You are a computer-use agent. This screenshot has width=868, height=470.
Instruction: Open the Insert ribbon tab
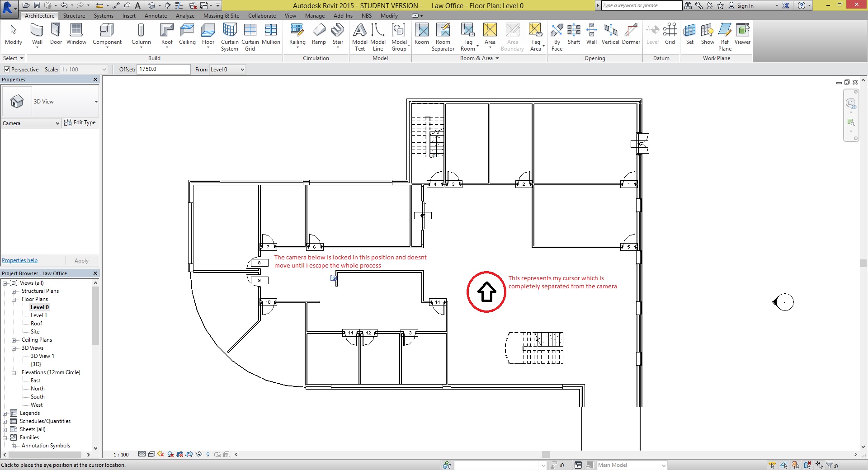click(129, 16)
